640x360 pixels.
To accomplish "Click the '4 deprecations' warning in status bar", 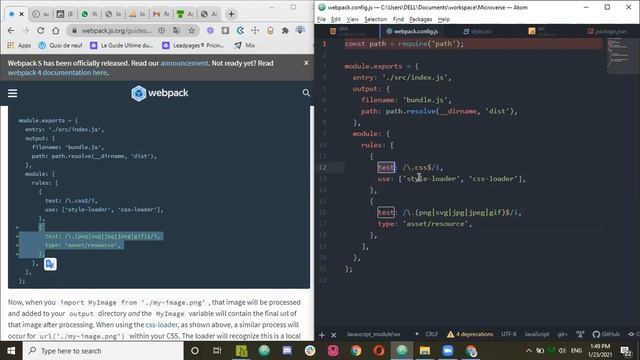I will (x=470, y=334).
